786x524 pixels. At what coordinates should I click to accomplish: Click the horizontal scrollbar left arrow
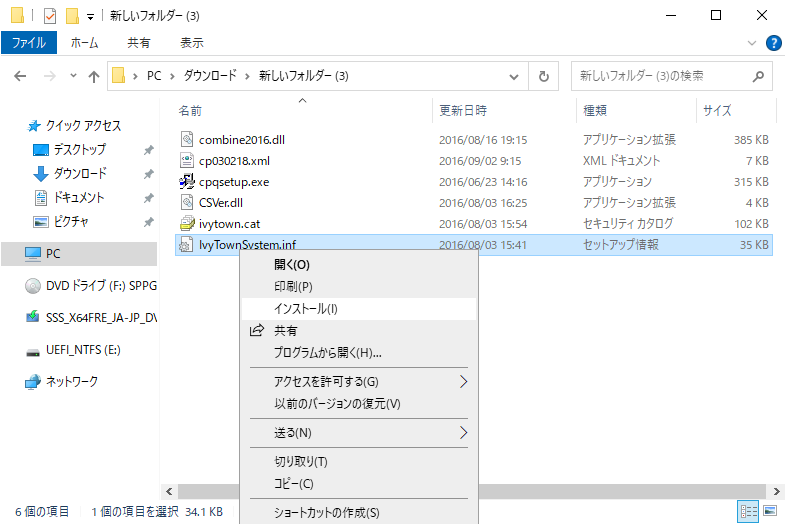point(169,492)
